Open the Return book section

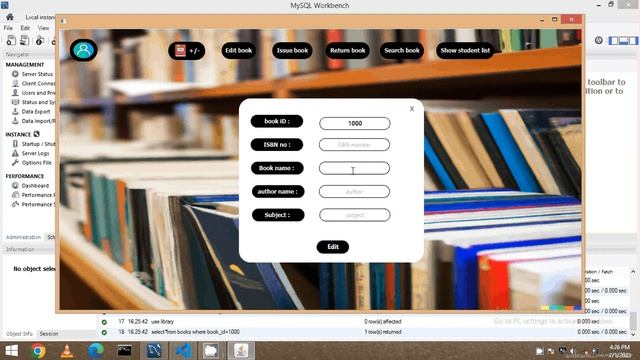[347, 51]
